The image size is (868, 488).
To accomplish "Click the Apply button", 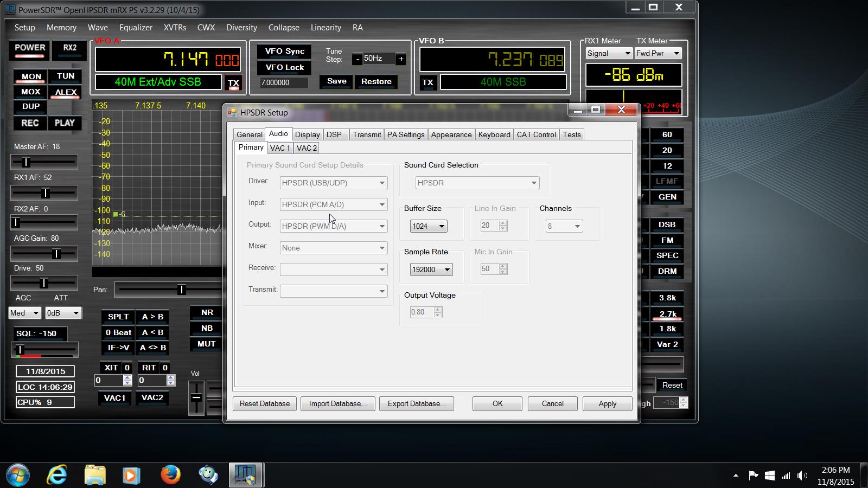I will [x=607, y=403].
